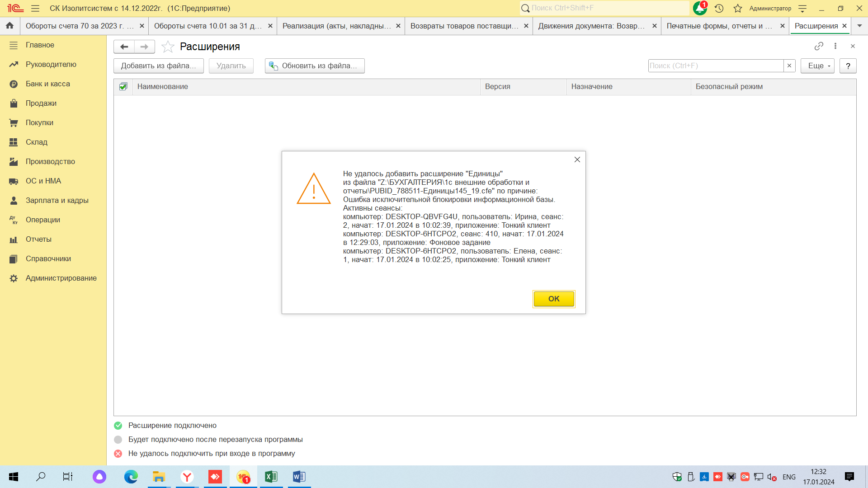This screenshot has width=868, height=488.
Task: Open the Покупки section
Action: [x=53, y=123]
